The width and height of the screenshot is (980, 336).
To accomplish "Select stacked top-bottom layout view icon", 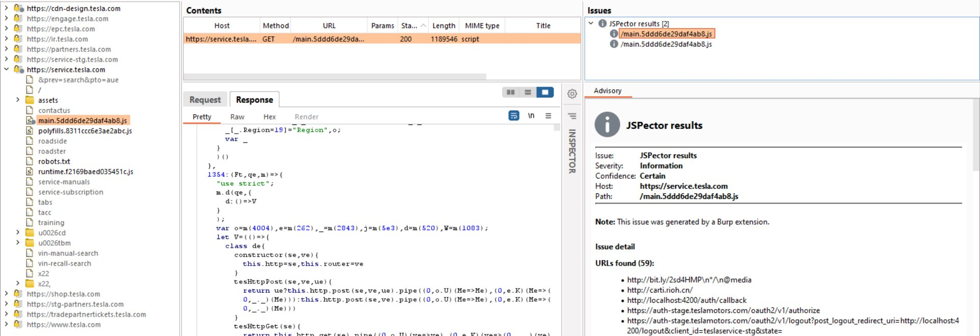I will point(528,92).
